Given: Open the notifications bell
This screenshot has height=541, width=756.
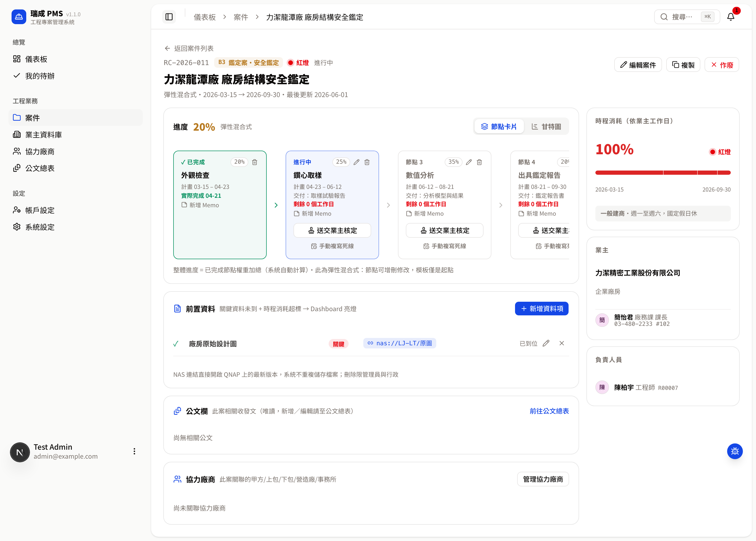Looking at the screenshot, I should 731,17.
